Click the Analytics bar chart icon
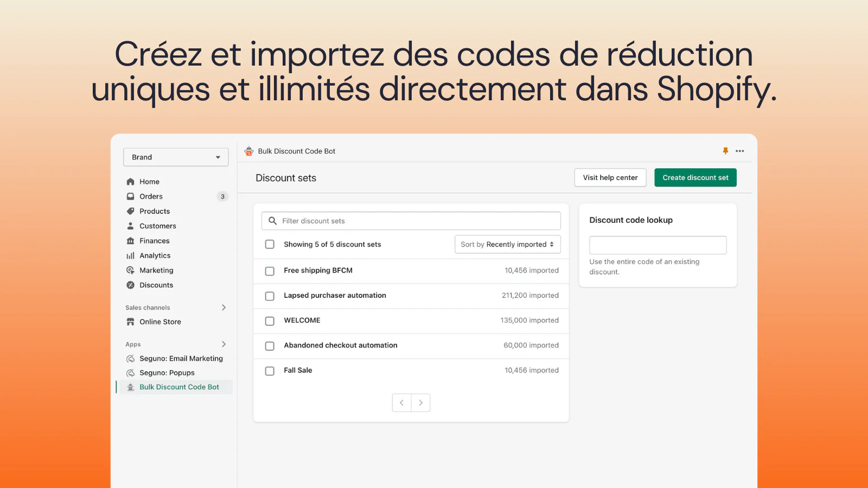 click(x=130, y=255)
